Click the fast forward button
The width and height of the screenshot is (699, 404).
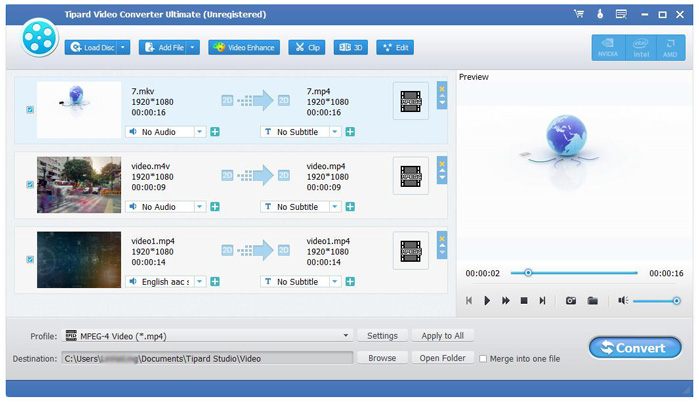pyautogui.click(x=506, y=301)
